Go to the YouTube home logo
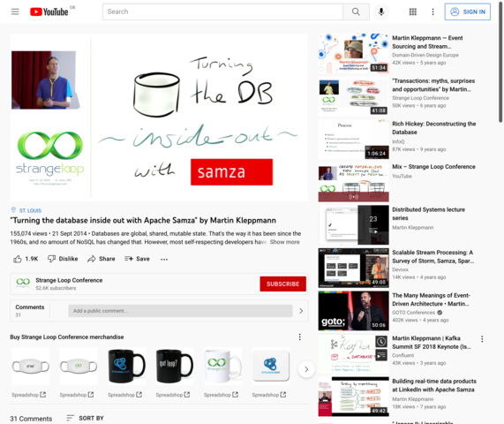 pyautogui.click(x=49, y=11)
